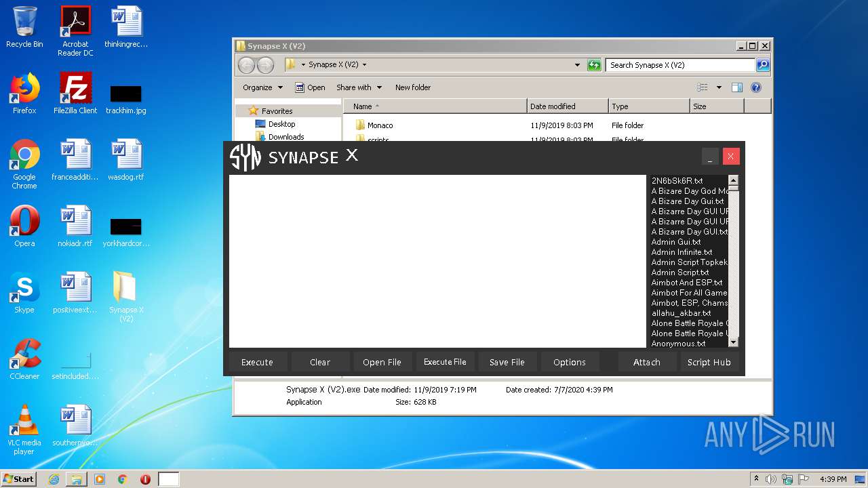
Task: Launch FileZilla Client desktop icon
Action: pyautogui.click(x=75, y=94)
